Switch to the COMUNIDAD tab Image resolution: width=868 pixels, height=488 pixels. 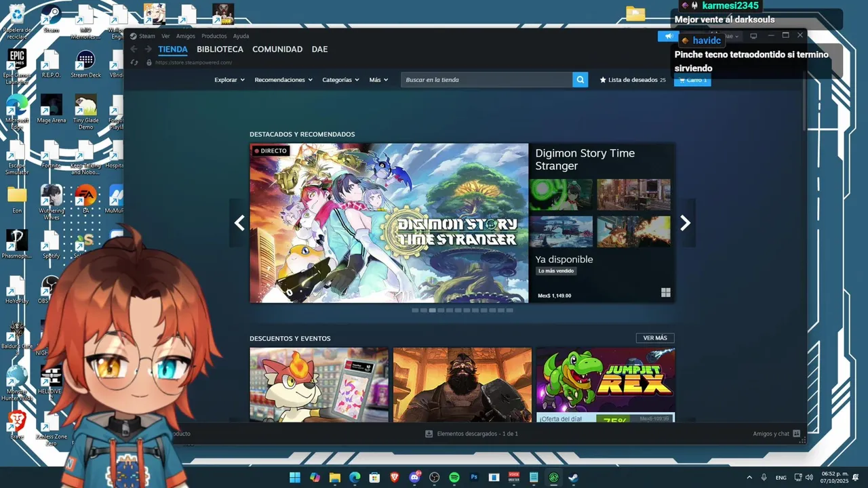(277, 49)
